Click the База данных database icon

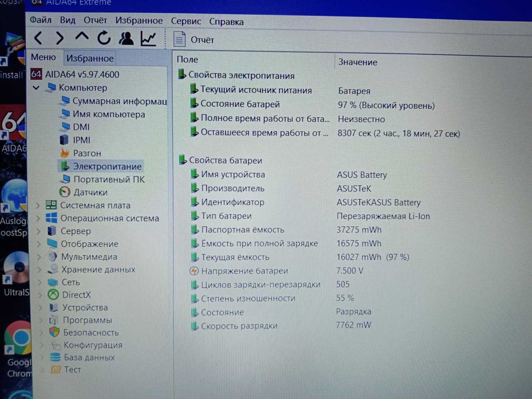pos(55,357)
